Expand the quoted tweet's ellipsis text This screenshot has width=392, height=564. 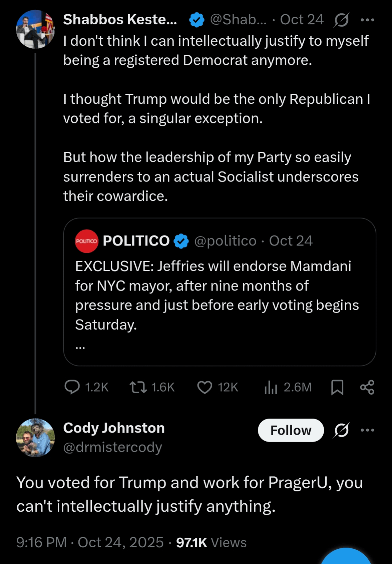point(80,347)
